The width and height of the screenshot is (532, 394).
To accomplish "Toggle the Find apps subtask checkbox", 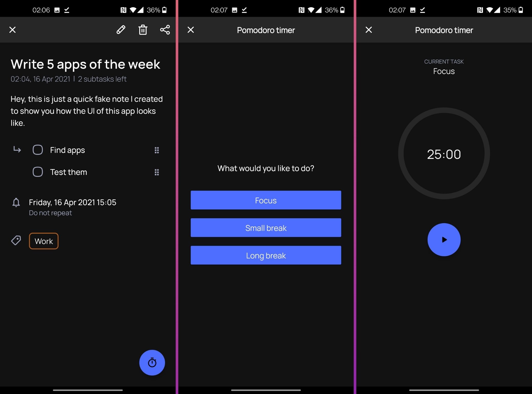I will (37, 150).
